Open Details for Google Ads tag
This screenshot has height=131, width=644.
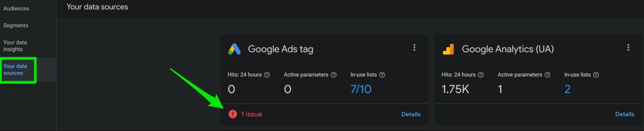411,114
